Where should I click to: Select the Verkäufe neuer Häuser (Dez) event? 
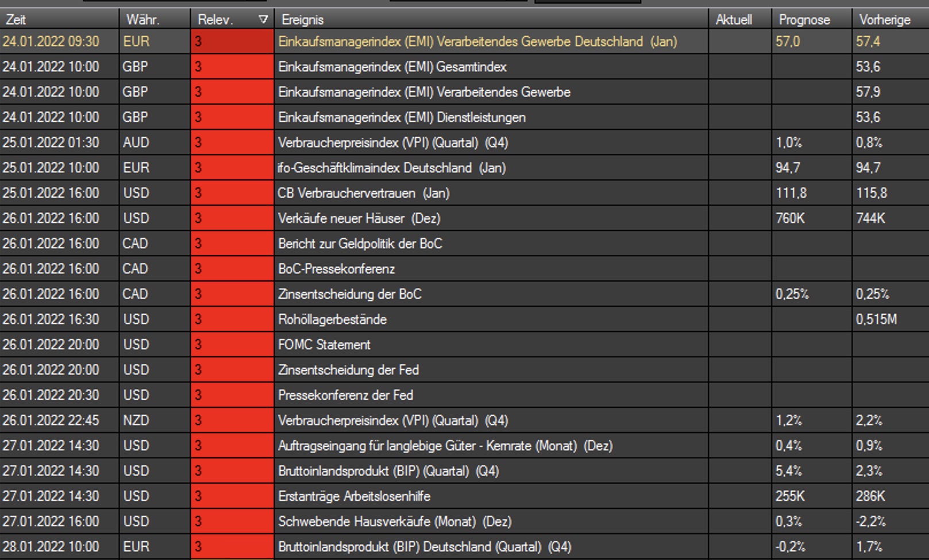(x=359, y=218)
